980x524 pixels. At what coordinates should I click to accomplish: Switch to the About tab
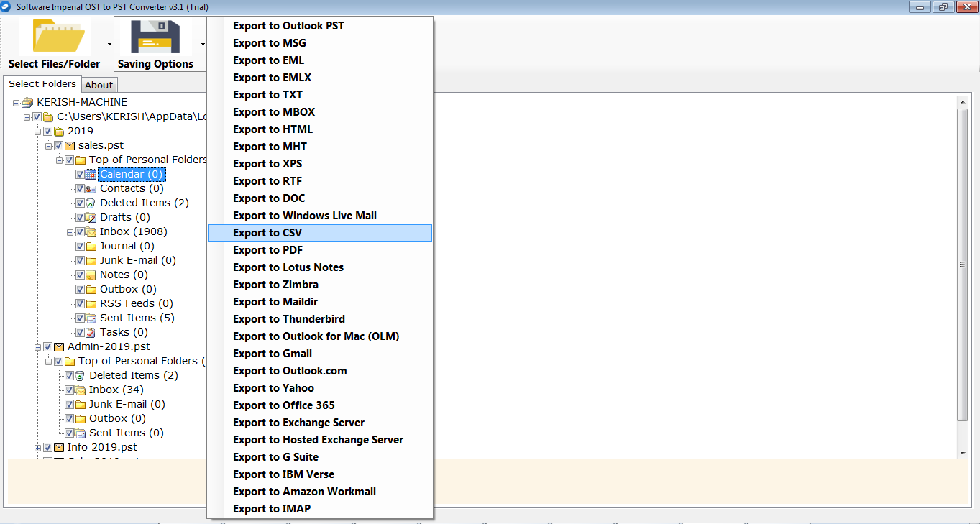[99, 85]
